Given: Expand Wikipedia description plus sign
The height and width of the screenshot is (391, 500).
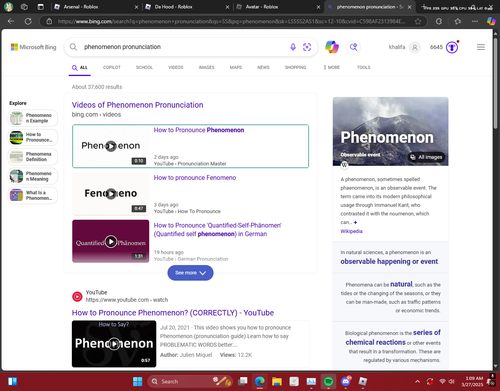Looking at the screenshot, I should coord(355,222).
